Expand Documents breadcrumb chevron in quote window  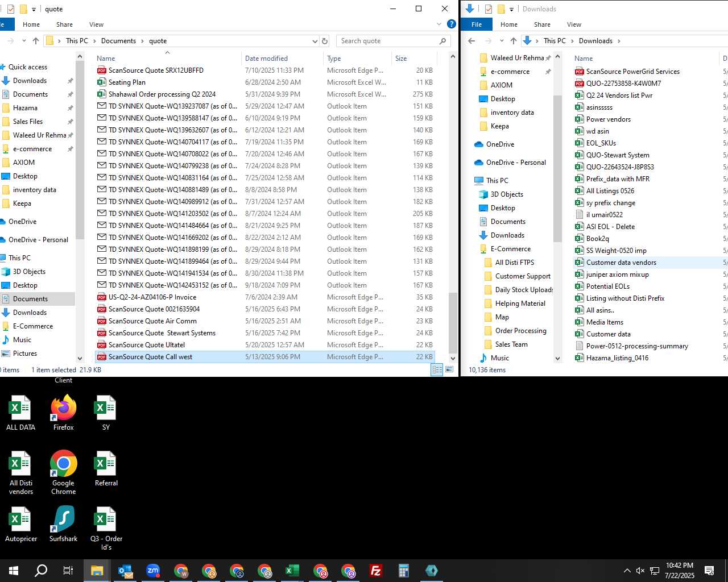tap(142, 41)
